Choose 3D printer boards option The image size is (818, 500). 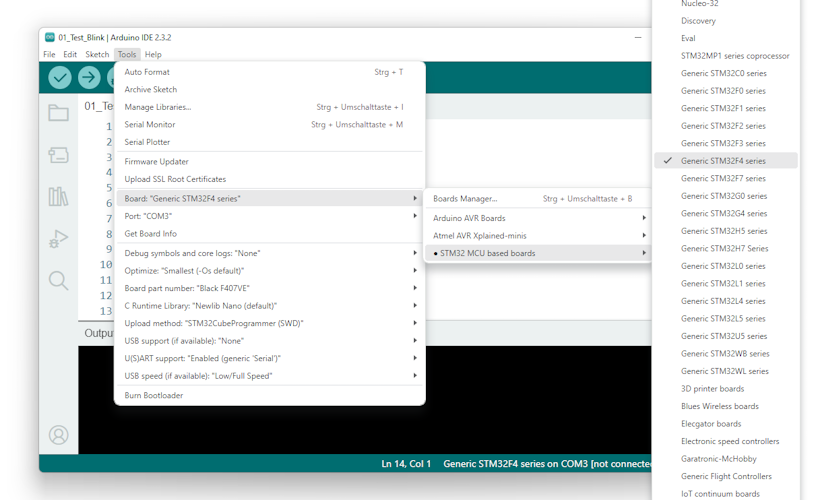tap(726, 389)
